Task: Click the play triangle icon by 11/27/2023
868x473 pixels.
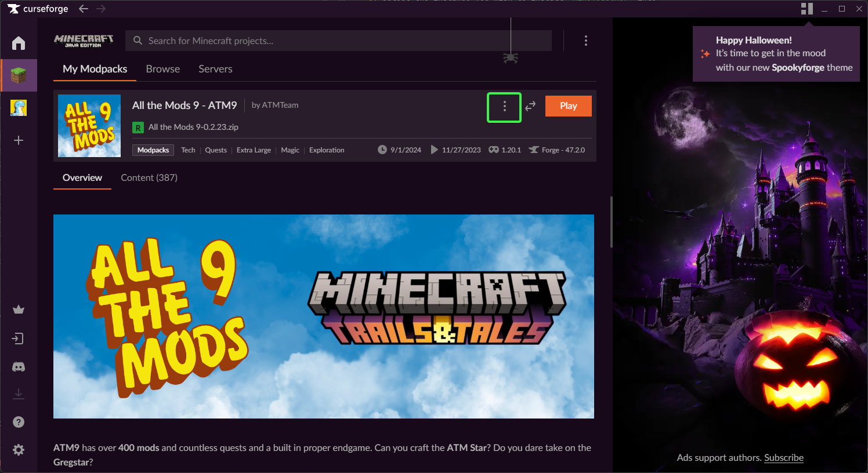Action: [435, 150]
